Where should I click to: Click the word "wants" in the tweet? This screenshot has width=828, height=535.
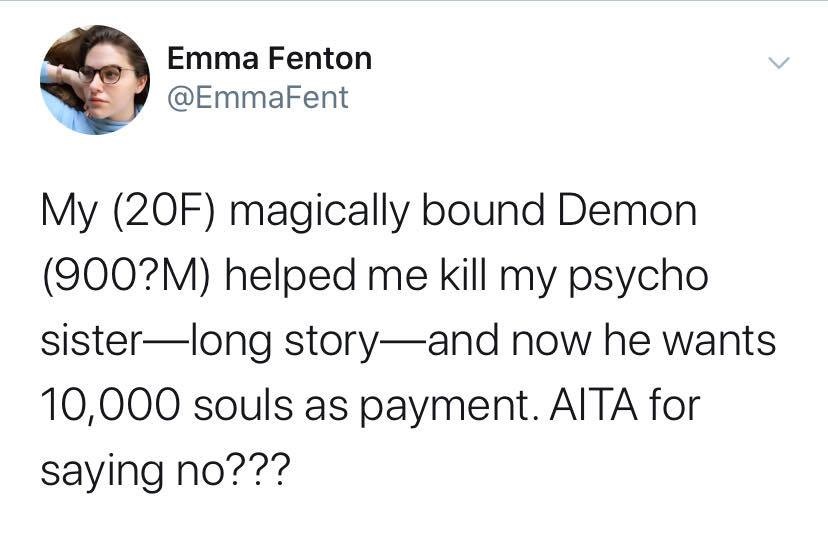[719, 340]
